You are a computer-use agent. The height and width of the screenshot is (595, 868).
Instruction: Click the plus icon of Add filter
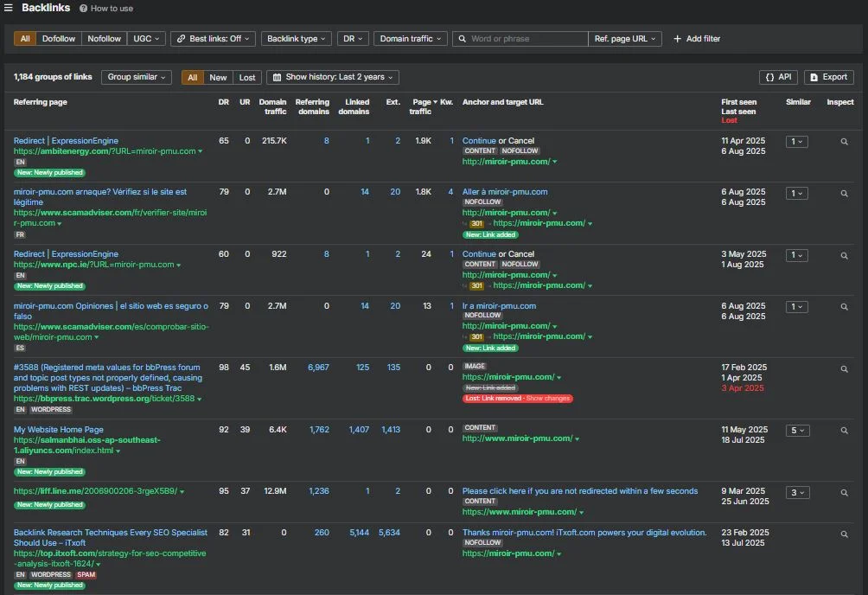(x=677, y=39)
